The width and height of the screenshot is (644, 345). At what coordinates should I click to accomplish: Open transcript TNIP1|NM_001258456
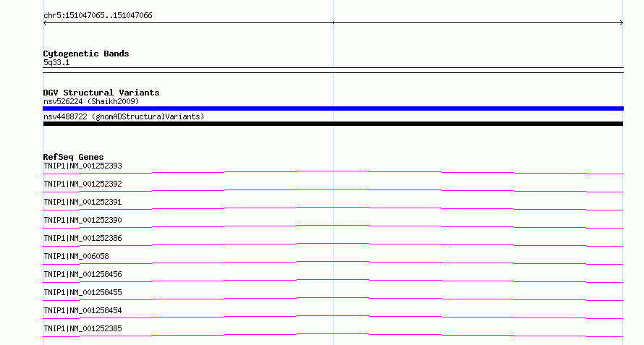click(x=82, y=274)
